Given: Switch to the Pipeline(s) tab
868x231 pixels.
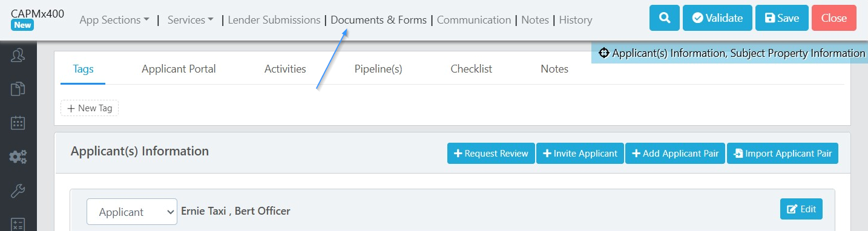Looking at the screenshot, I should pos(378,69).
